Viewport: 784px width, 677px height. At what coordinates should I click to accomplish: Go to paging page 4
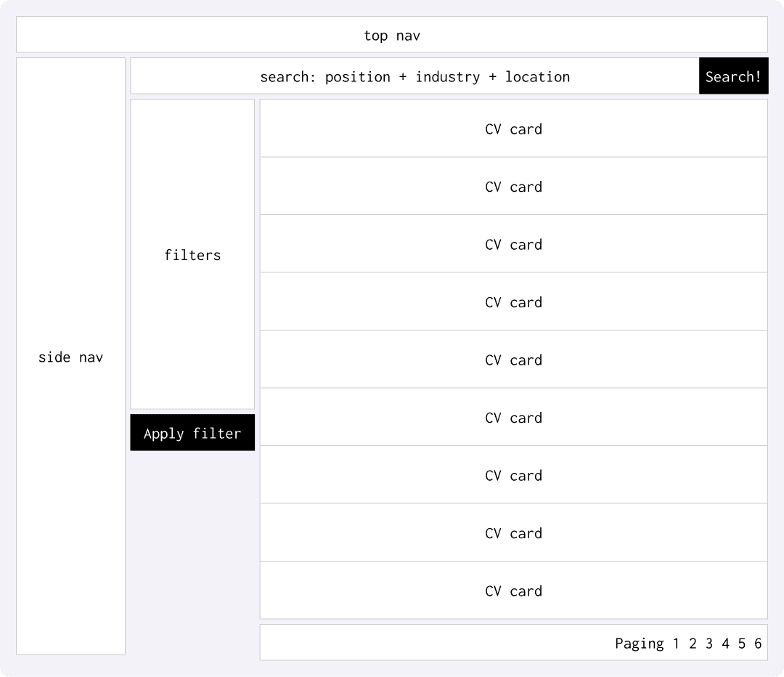pos(725,644)
